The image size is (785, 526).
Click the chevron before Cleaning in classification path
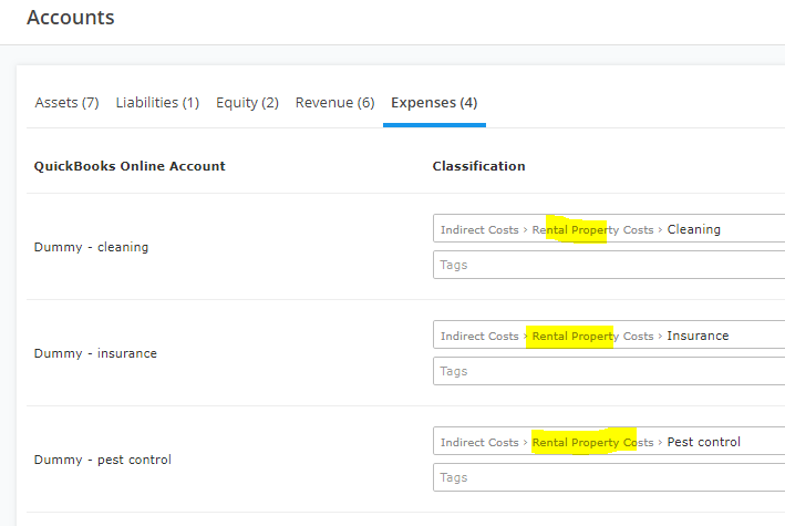pyautogui.click(x=660, y=230)
